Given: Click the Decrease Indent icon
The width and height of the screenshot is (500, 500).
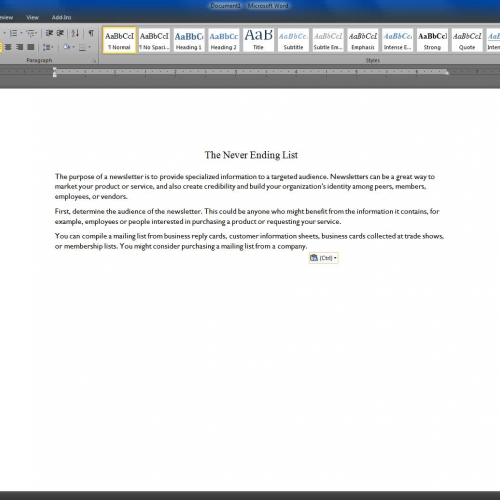Looking at the screenshot, I should point(49,33).
